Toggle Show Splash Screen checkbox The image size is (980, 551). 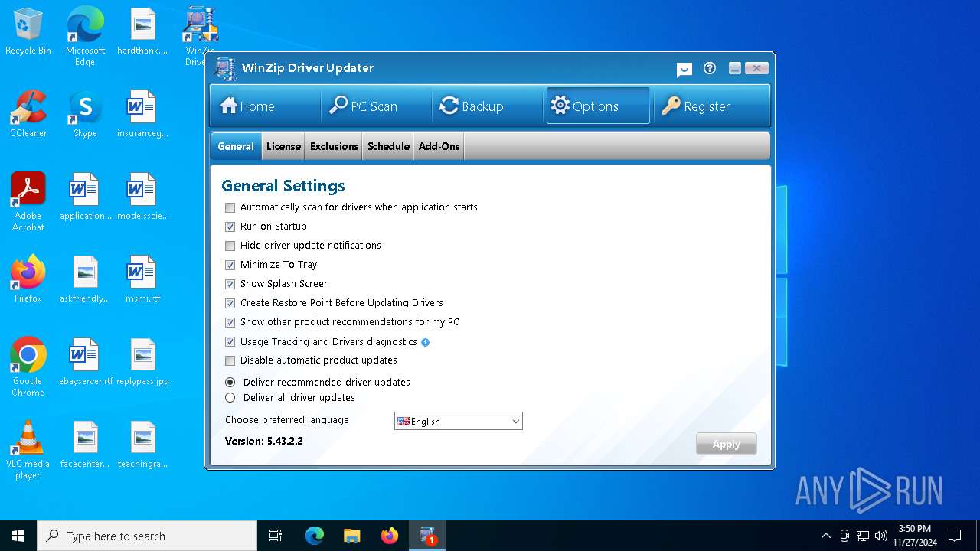[x=230, y=284]
